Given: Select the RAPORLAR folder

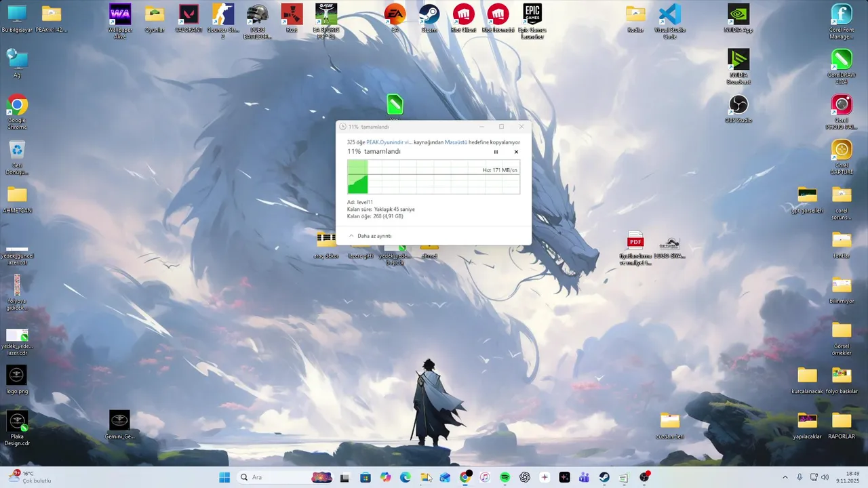Looking at the screenshot, I should [842, 425].
